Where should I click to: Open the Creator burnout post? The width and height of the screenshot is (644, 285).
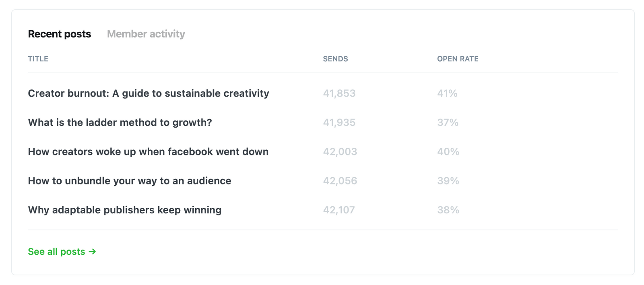tap(148, 93)
